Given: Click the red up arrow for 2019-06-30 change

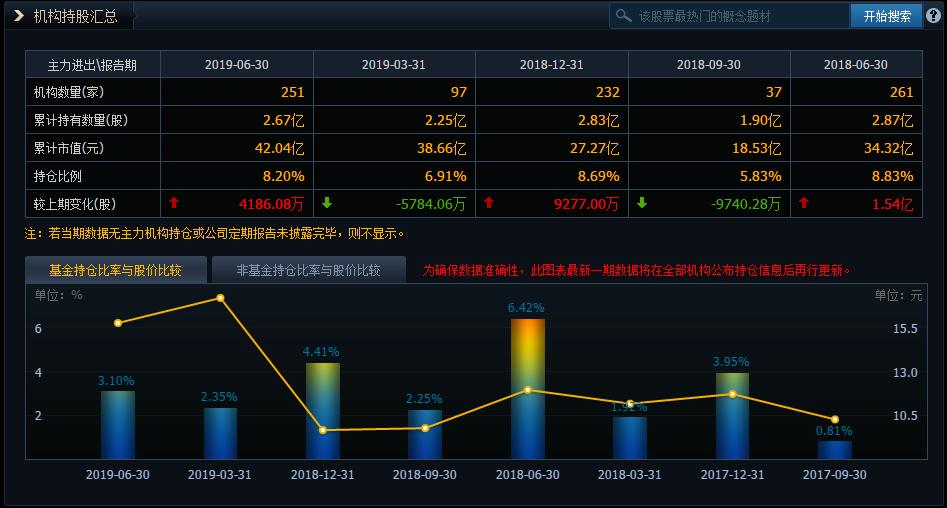Looking at the screenshot, I should point(174,203).
